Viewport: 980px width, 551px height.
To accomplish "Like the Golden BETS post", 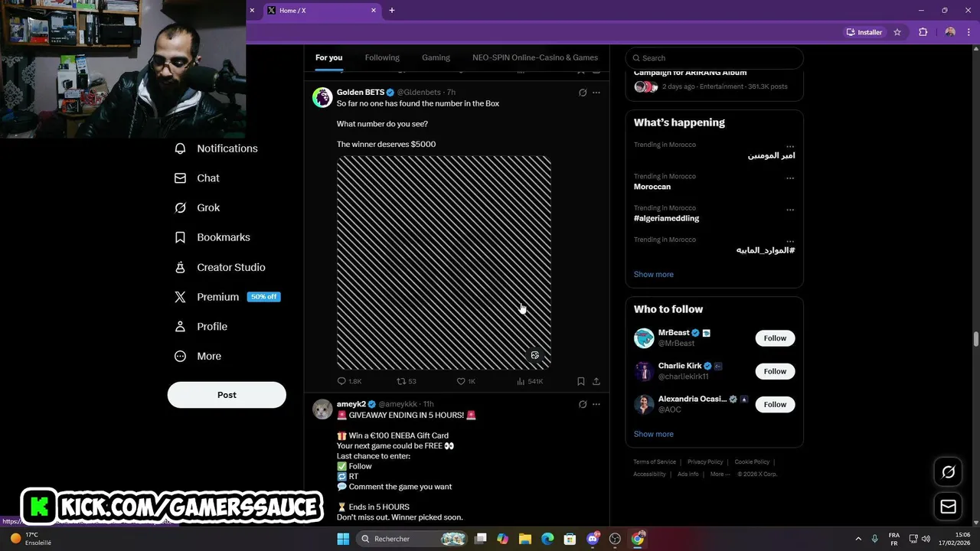I will point(466,381).
